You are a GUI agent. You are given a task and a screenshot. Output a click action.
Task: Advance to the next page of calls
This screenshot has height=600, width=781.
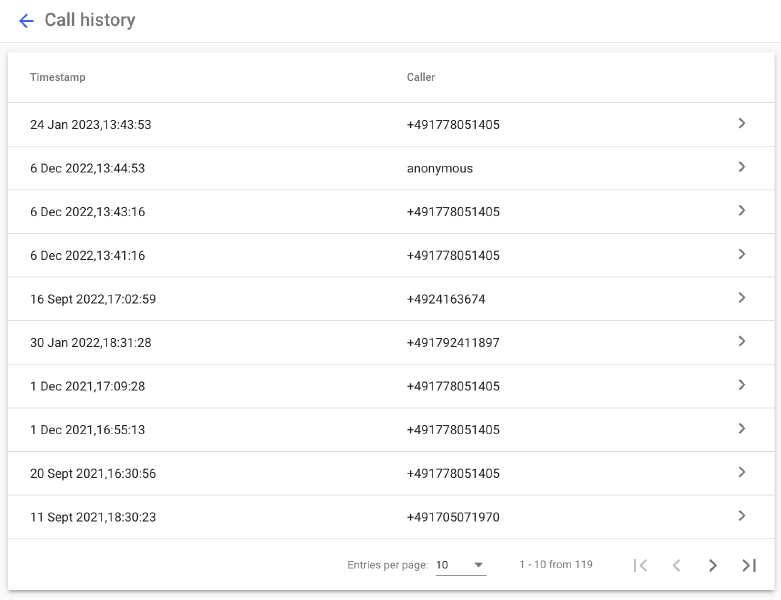(x=712, y=565)
